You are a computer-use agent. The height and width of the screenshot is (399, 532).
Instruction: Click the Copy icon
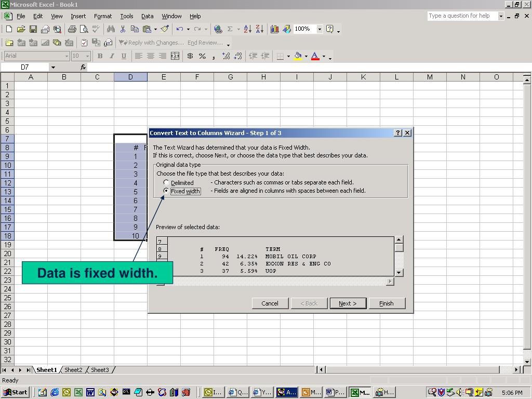(135, 29)
